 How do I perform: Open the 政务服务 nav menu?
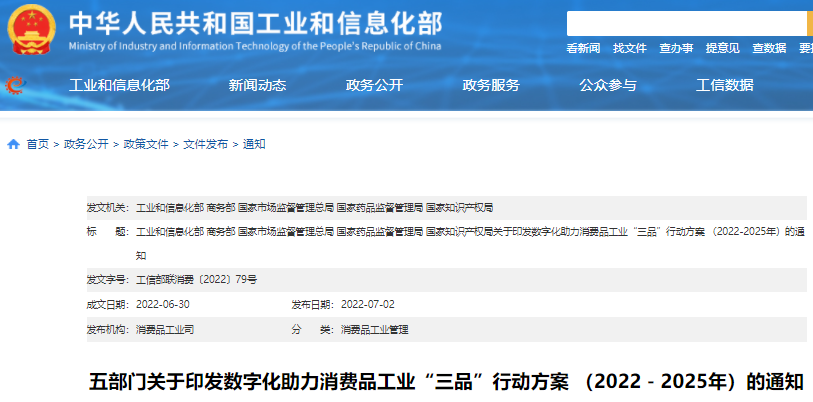coord(491,85)
